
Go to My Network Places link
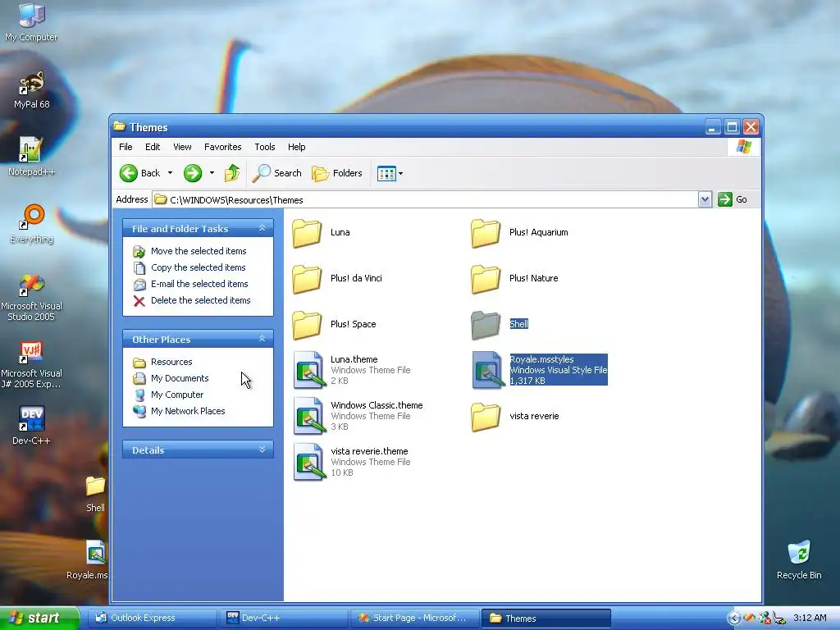(188, 412)
